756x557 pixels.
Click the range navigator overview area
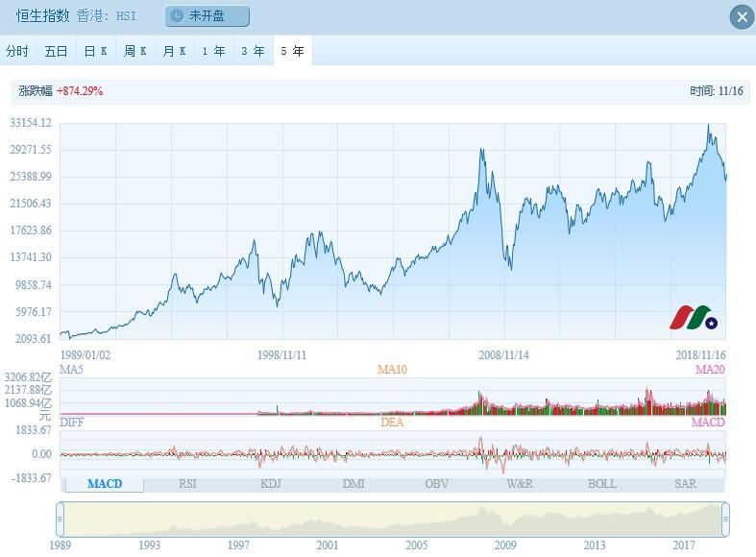point(393,520)
